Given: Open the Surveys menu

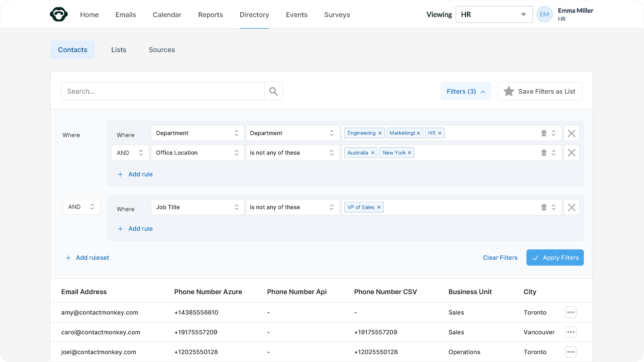Looking at the screenshot, I should [337, 15].
